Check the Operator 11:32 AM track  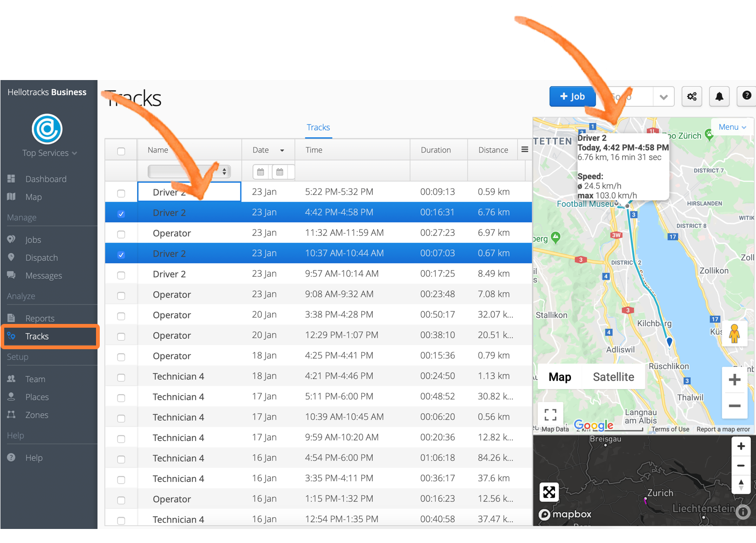121,234
